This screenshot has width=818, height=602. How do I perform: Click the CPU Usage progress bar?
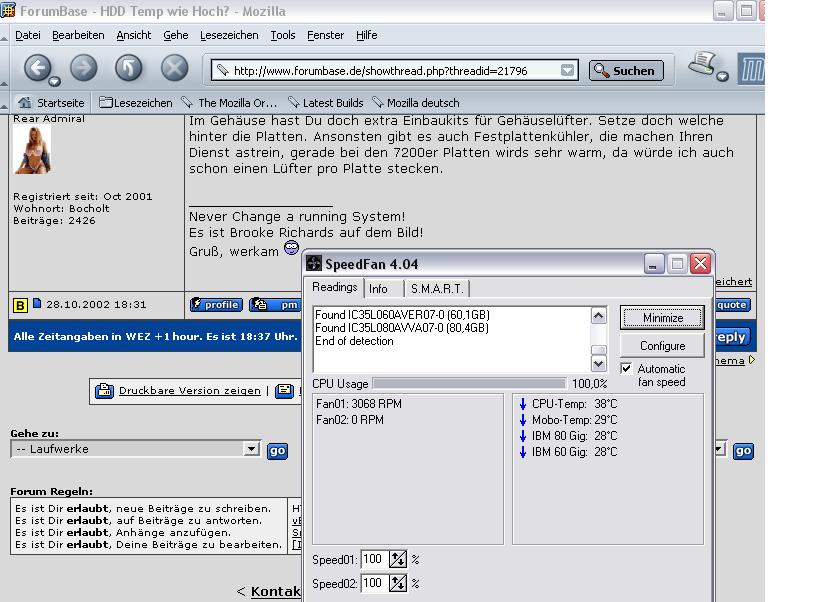click(x=470, y=383)
